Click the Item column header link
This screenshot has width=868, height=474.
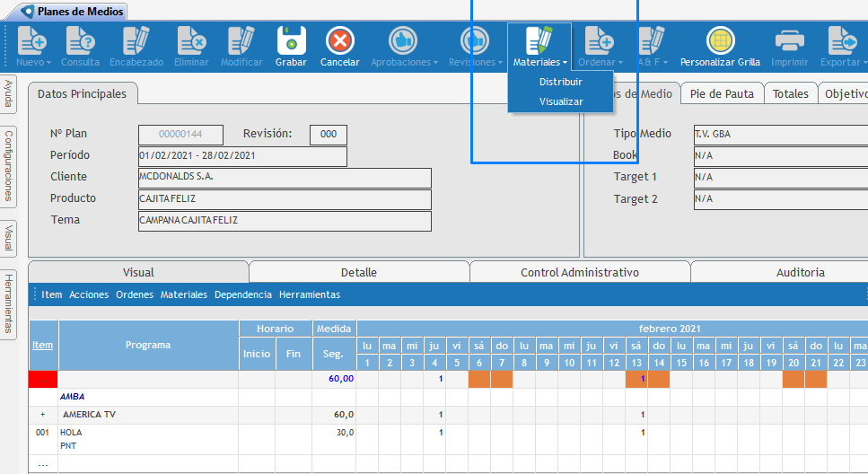[42, 345]
